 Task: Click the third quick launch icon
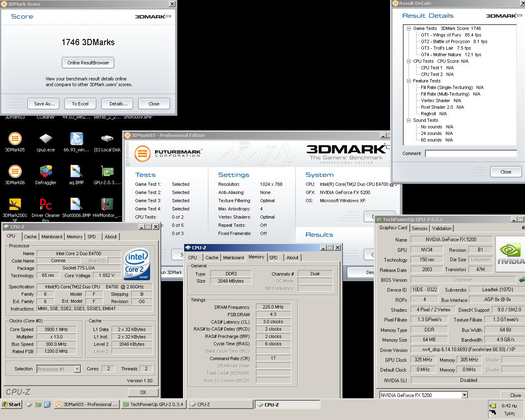coord(47,404)
